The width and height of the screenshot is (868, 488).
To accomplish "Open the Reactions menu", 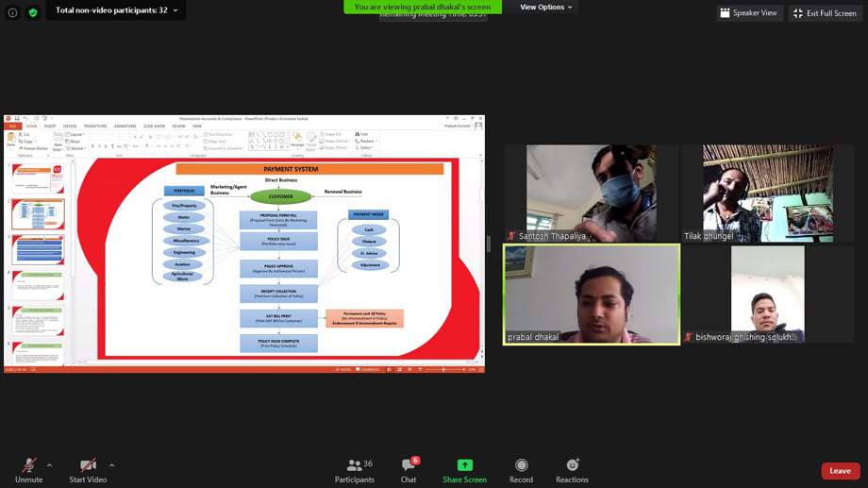I will click(572, 469).
